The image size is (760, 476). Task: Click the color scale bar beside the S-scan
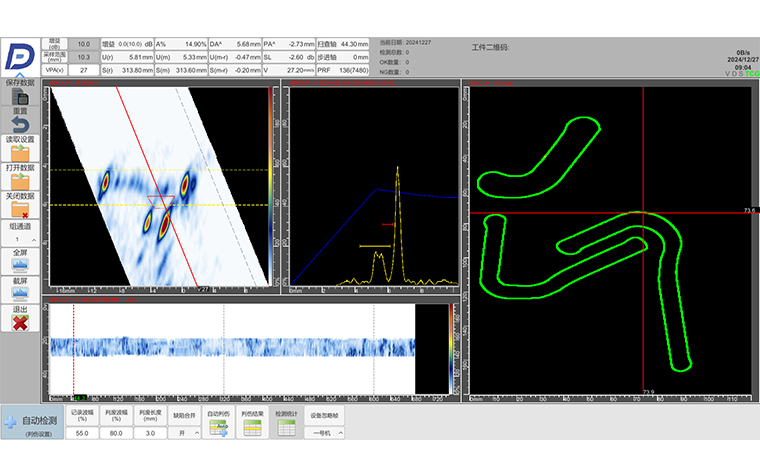269,186
